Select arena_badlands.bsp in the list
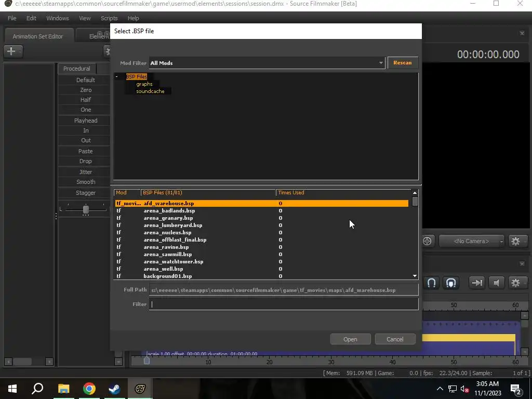 point(262,211)
